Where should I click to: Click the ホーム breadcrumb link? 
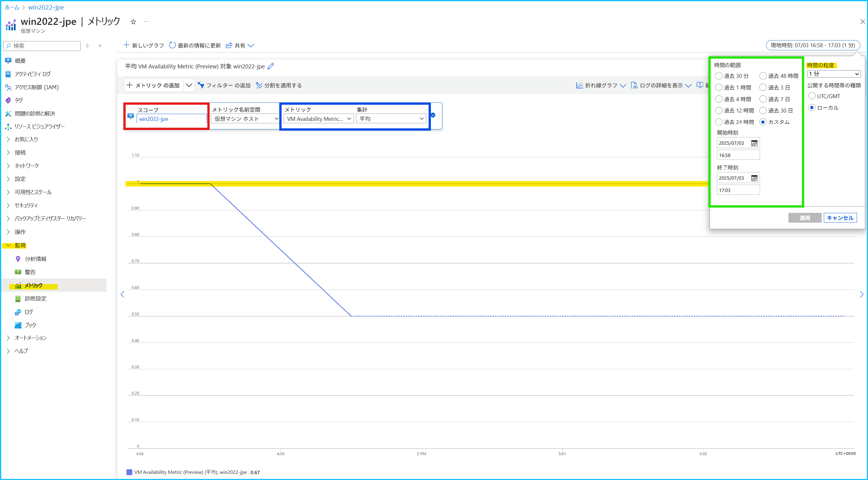[12, 7]
